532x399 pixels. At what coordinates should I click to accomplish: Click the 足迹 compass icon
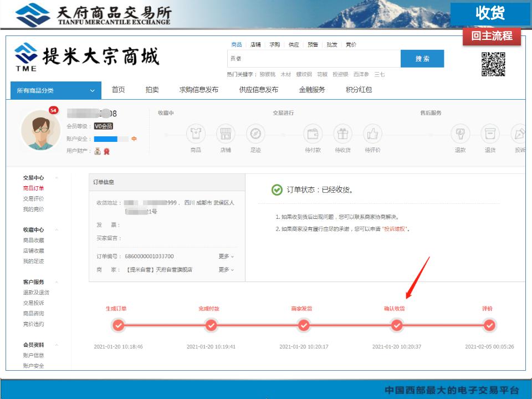[x=255, y=134]
